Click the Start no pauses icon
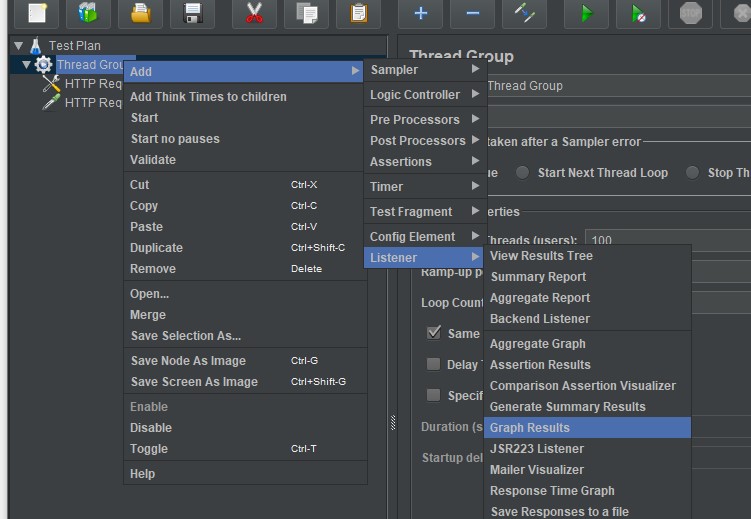 tap(637, 13)
